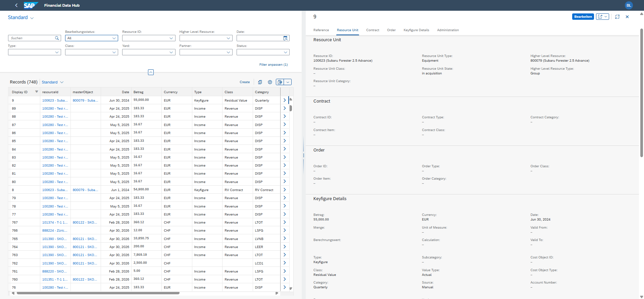
Task: Click the export to spreadsheet icon
Action: [x=280, y=82]
